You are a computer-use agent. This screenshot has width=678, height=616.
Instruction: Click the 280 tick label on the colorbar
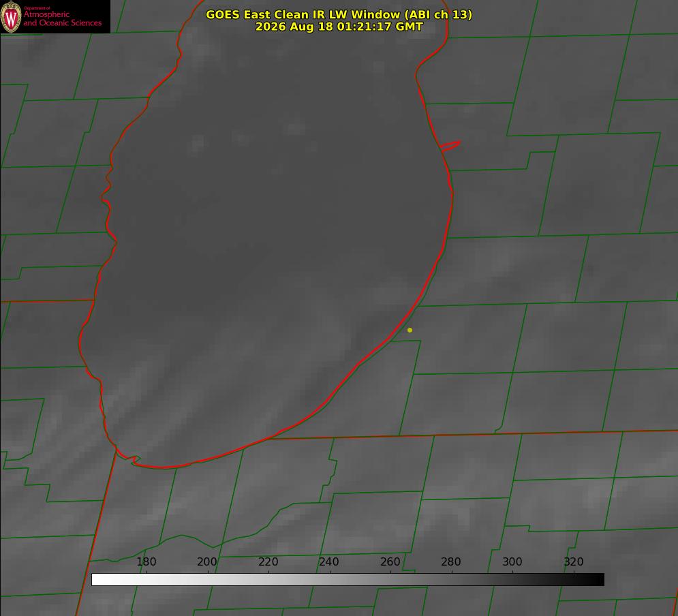click(x=451, y=561)
